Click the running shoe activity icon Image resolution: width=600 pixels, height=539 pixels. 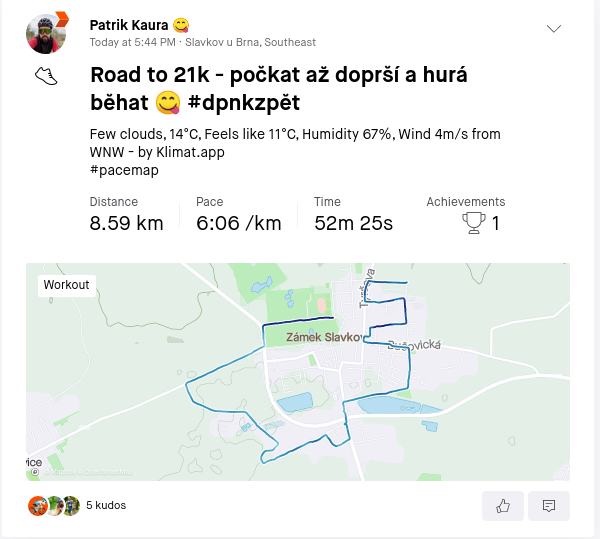tap(46, 76)
